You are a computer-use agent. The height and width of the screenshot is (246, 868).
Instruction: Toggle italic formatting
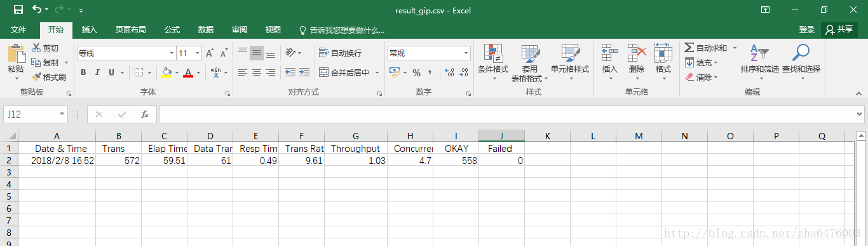click(97, 72)
